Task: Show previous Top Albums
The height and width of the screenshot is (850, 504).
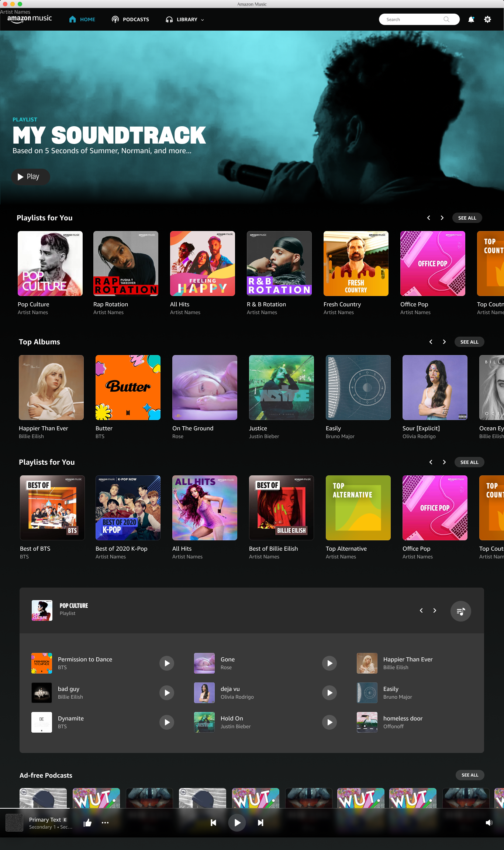Action: pyautogui.click(x=431, y=342)
